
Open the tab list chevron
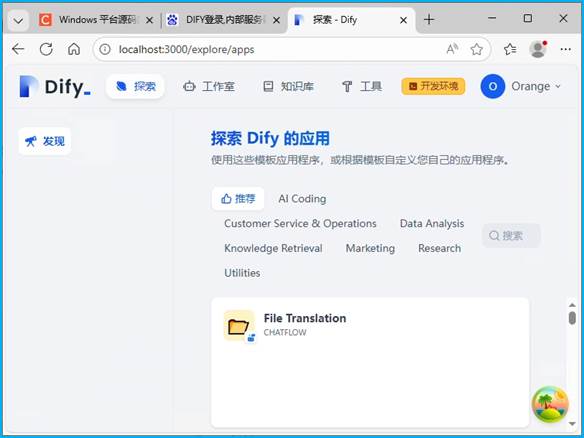pos(18,20)
